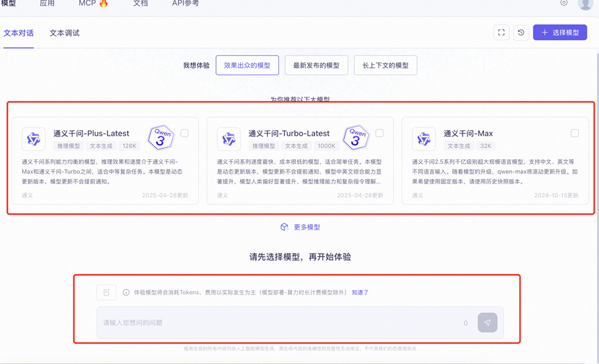Click the 请先选择模型，再开始体验 heading
The width and height of the screenshot is (599, 364).
(301, 257)
